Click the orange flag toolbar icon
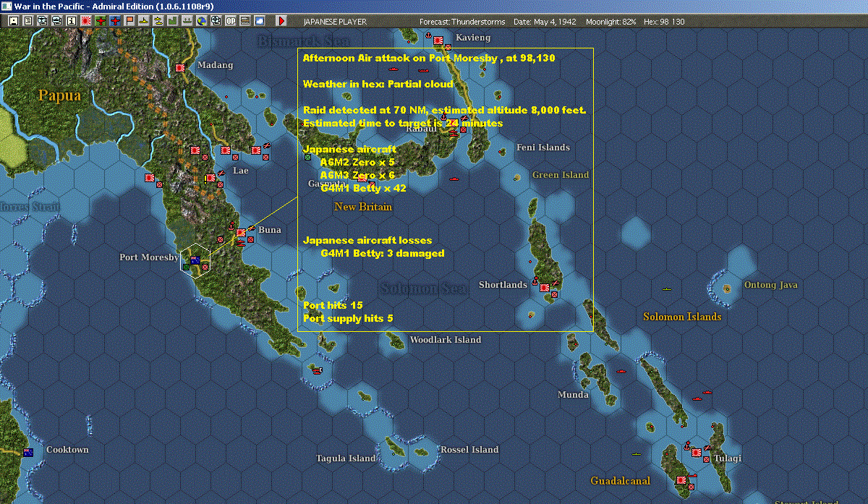Image resolution: width=868 pixels, height=504 pixels. (x=129, y=21)
